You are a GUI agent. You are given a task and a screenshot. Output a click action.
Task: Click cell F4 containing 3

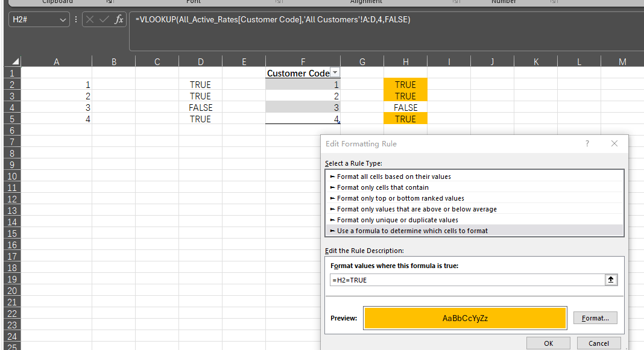pos(303,107)
